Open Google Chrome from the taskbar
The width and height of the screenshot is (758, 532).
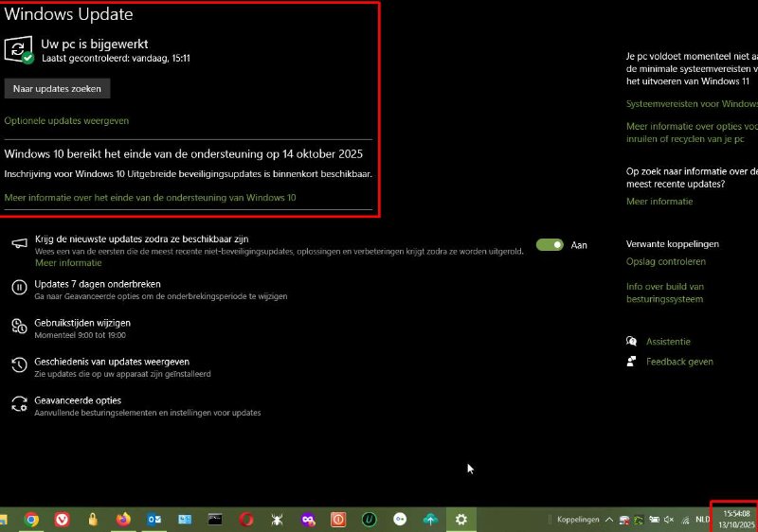tap(32, 520)
